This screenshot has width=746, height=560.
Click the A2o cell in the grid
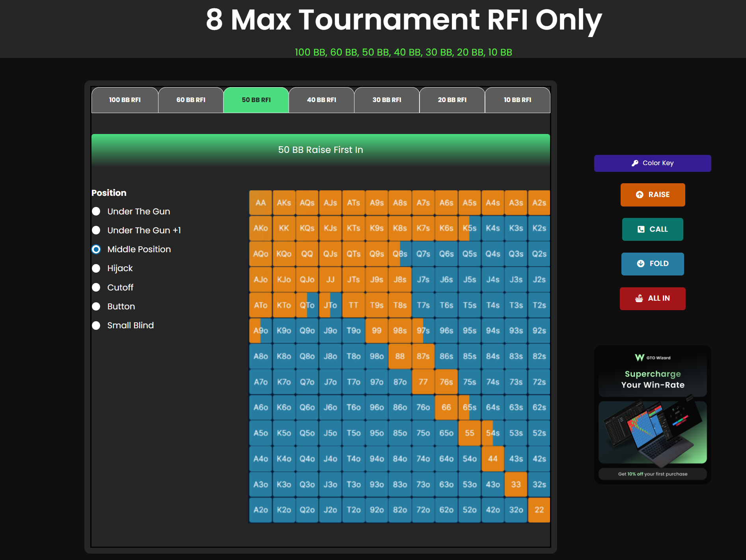click(x=261, y=510)
